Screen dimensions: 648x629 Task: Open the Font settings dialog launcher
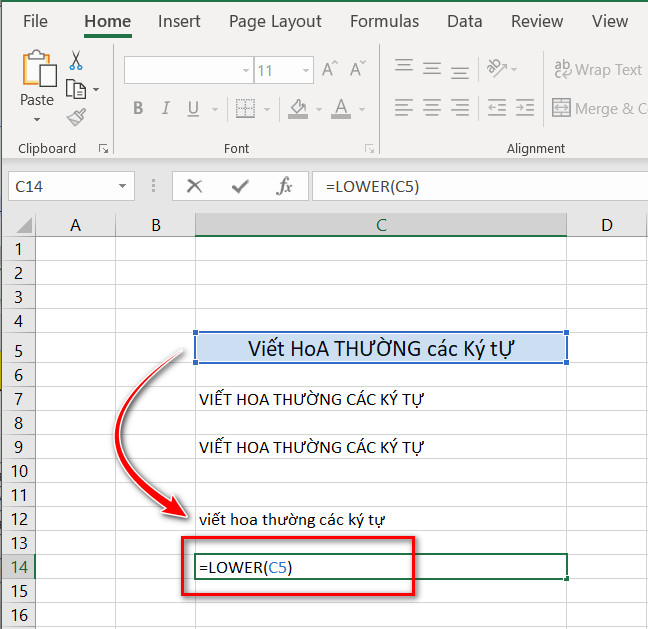(369, 149)
